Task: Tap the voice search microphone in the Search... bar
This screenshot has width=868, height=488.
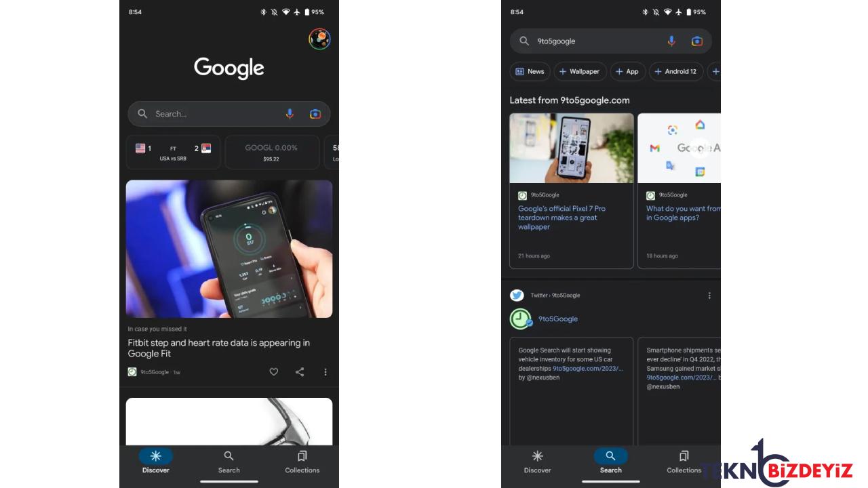Action: (290, 114)
